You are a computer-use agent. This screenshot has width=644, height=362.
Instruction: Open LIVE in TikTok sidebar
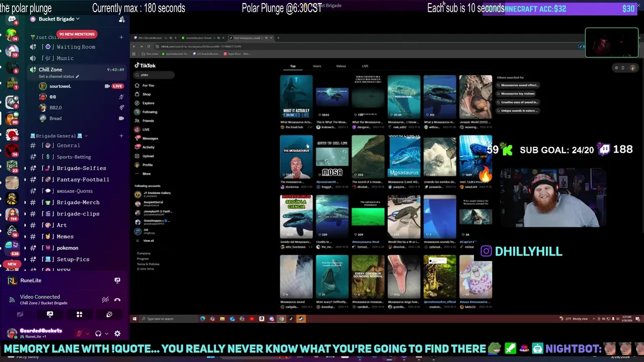click(142, 129)
